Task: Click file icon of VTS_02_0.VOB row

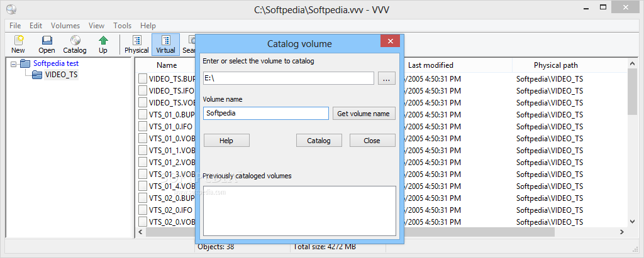Action: (x=143, y=222)
